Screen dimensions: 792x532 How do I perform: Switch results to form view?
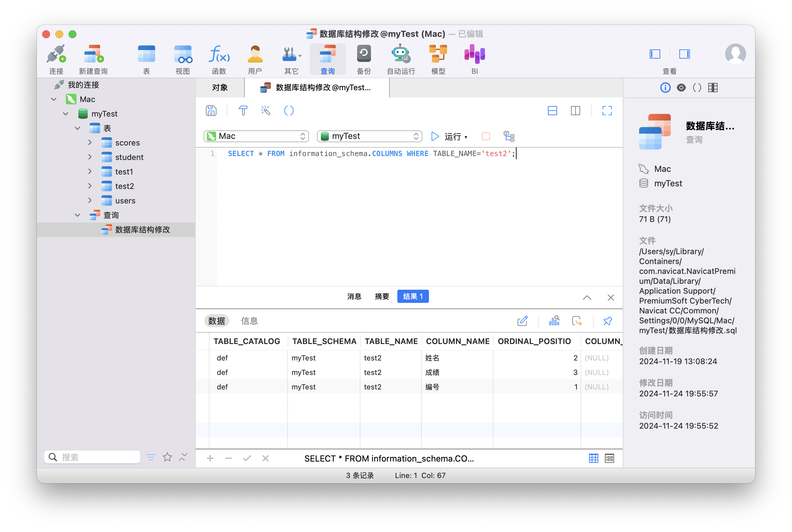coord(609,459)
